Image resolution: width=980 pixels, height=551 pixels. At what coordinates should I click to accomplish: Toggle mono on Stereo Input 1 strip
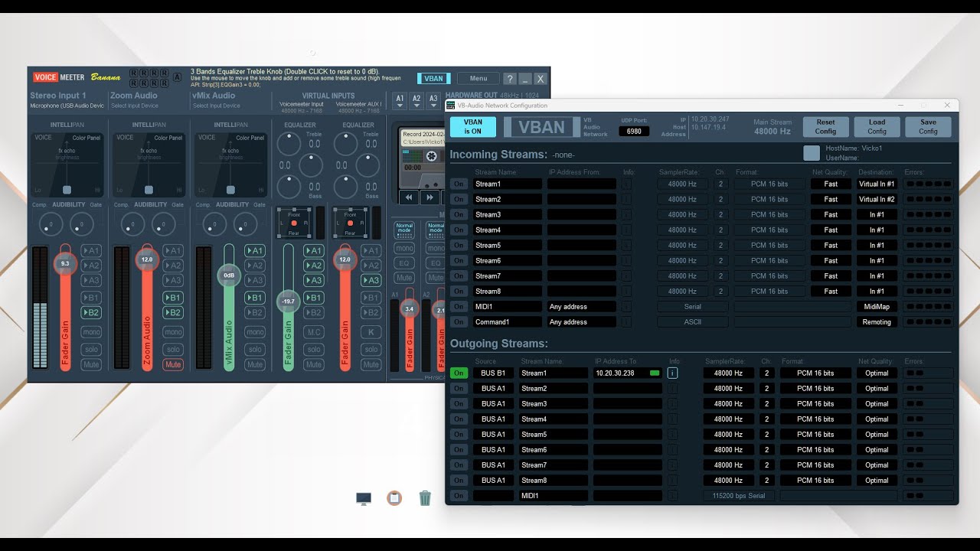pyautogui.click(x=91, y=332)
